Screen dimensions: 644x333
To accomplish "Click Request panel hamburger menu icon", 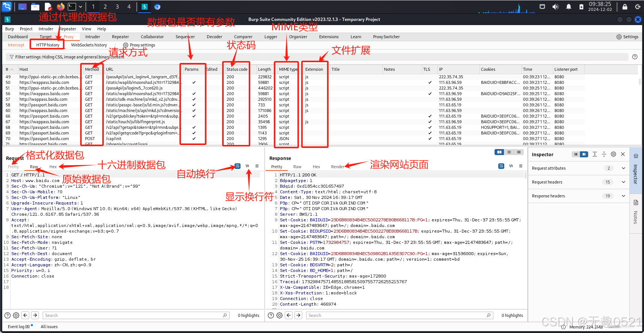I will [257, 166].
